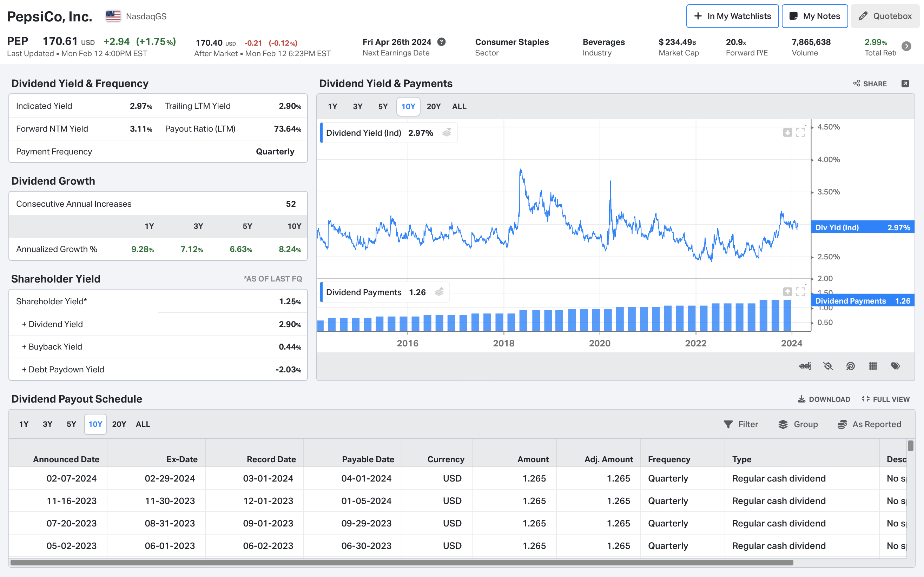This screenshot has height=577, width=924.
Task: Click the spiral annotation icon in chart toolbar
Action: (x=850, y=366)
